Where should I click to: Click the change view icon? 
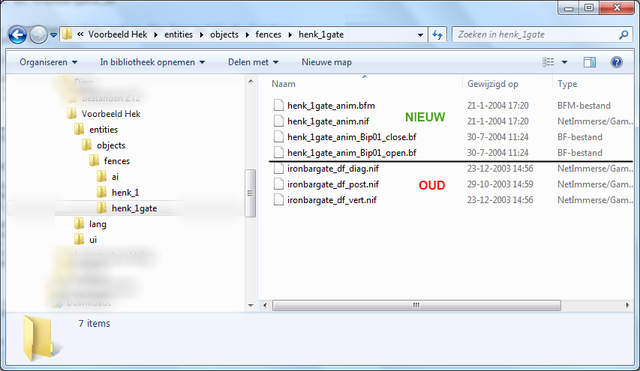548,62
